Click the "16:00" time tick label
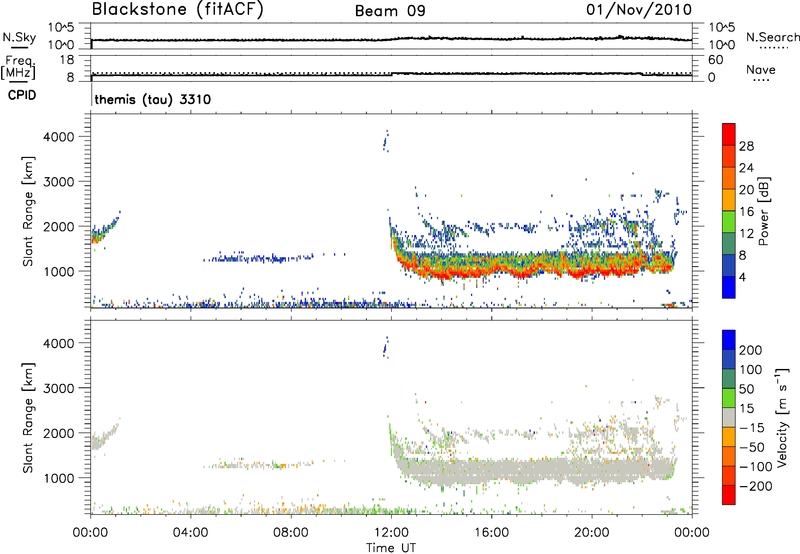Image resolution: width=800 pixels, height=554 pixels. coord(491,533)
